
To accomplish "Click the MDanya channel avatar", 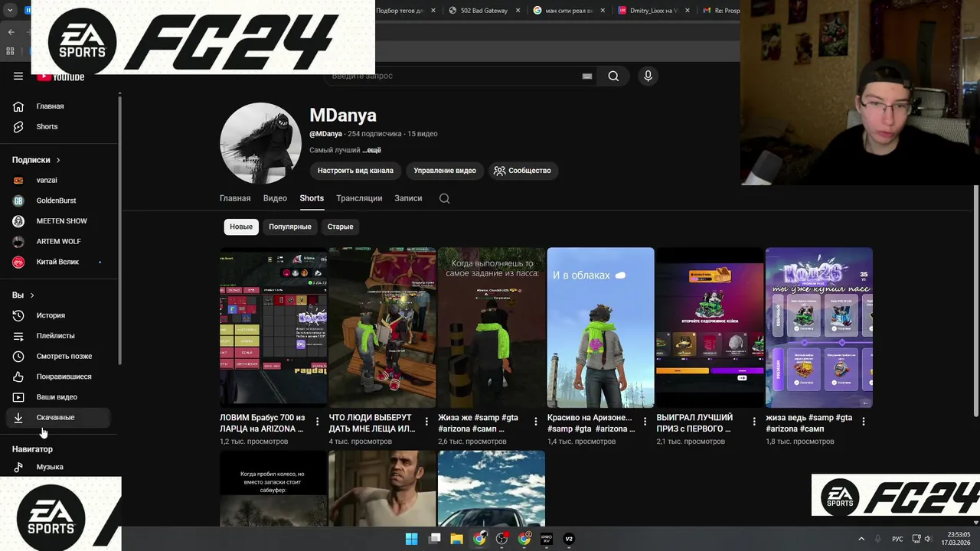I will 260,143.
